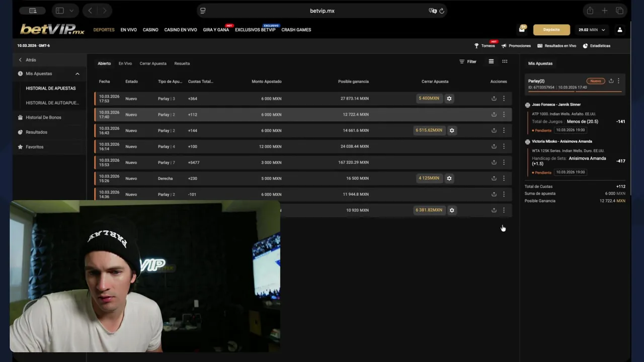Open Historial De Bonos in sidebar
644x362 pixels.
[43, 118]
